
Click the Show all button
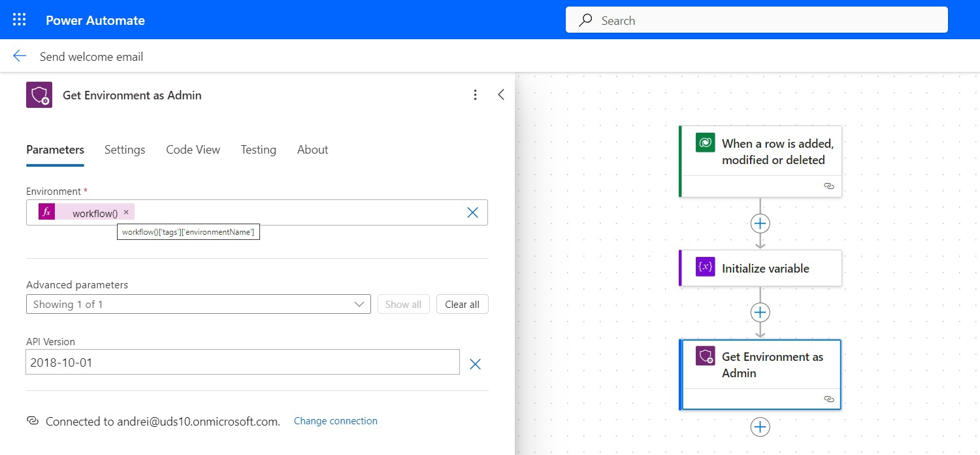coord(403,304)
